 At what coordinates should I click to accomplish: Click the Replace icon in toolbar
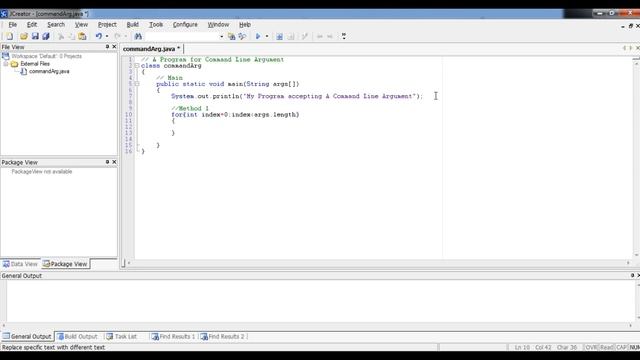242,36
